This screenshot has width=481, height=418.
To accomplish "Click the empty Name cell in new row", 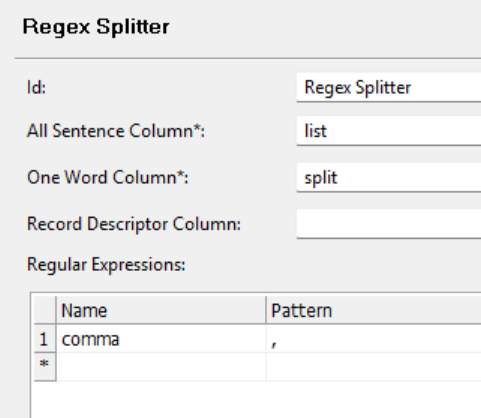I will [161, 367].
